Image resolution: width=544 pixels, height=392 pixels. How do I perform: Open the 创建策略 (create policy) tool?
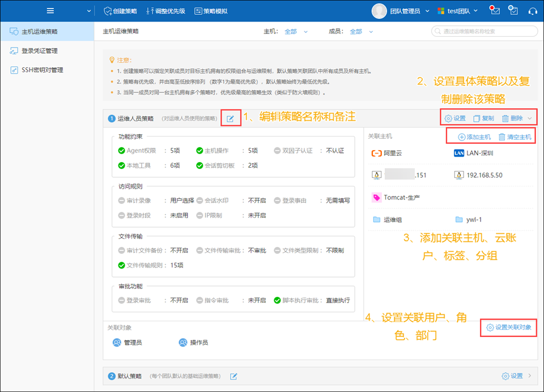pyautogui.click(x=121, y=11)
